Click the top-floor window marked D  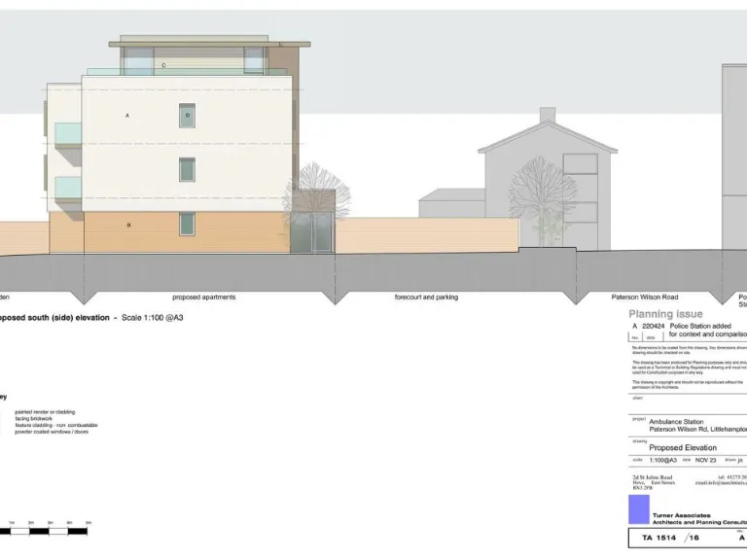(187, 115)
